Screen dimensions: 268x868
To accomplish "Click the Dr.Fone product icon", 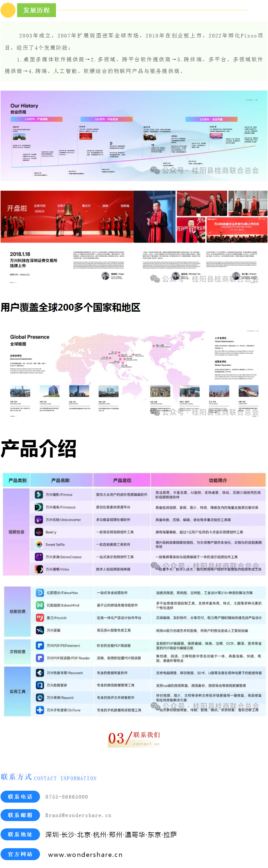I will (x=40, y=710).
